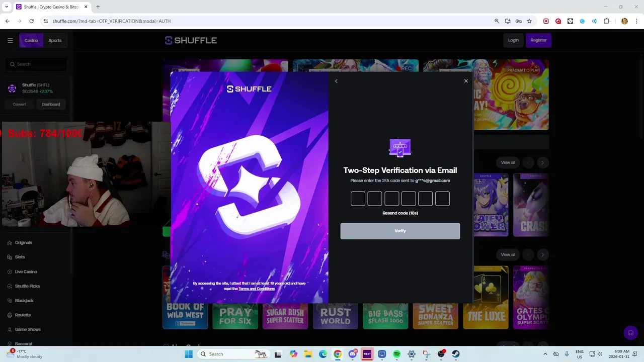Click the install app icon in address bar
Screen dimensions: 644x362
point(508,21)
